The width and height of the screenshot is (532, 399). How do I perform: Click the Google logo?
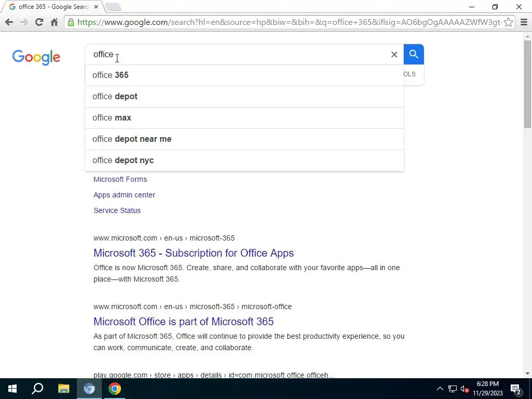point(36,57)
